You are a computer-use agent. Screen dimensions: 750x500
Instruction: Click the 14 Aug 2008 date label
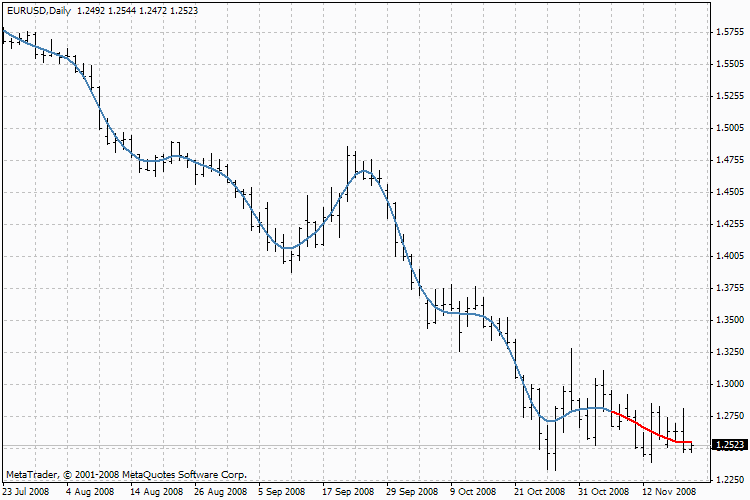(154, 491)
